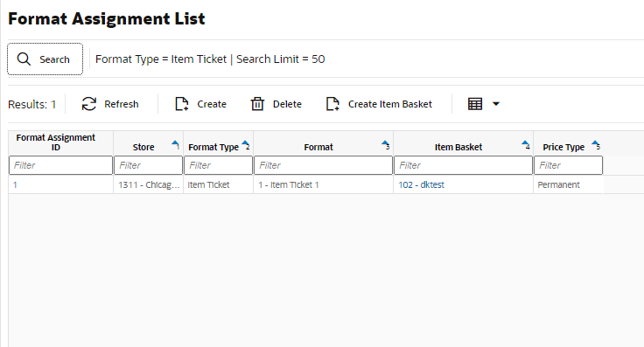The image size is (644, 347).
Task: Open the table view grid icon
Action: pyautogui.click(x=475, y=104)
